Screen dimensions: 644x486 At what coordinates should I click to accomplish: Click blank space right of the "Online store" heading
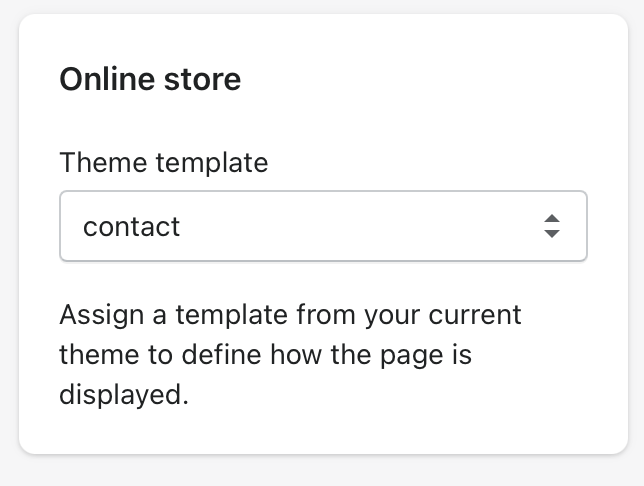point(420,79)
